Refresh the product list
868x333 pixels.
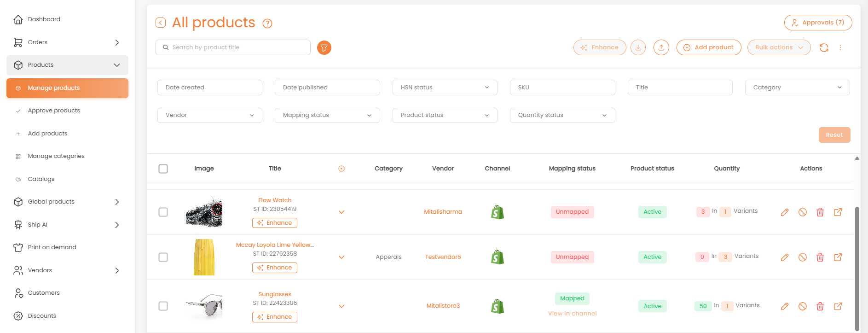[x=824, y=47]
